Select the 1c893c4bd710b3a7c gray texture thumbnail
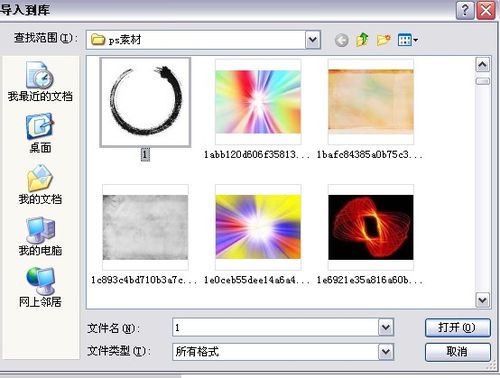Screen dimensions: 500x378 click(145, 227)
